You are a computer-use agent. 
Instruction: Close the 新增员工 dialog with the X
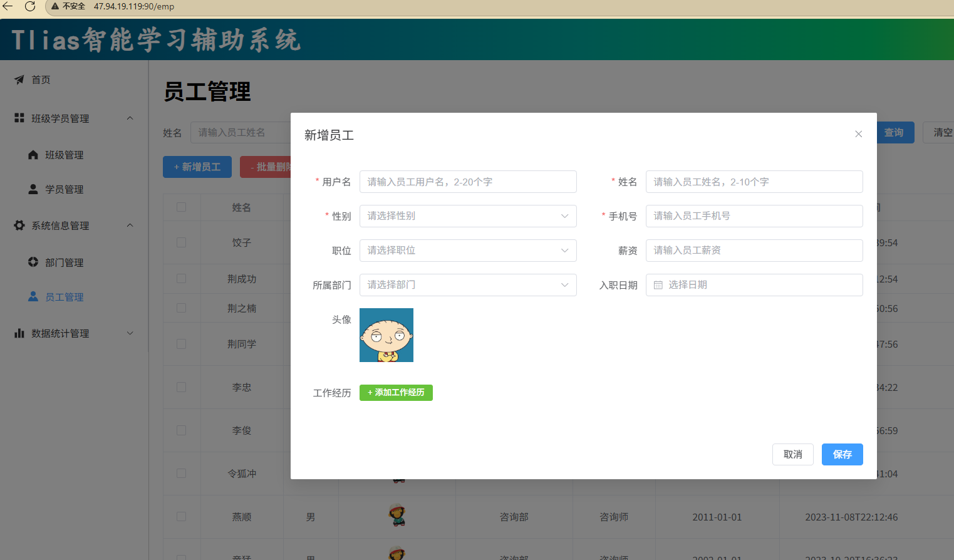pos(858,134)
